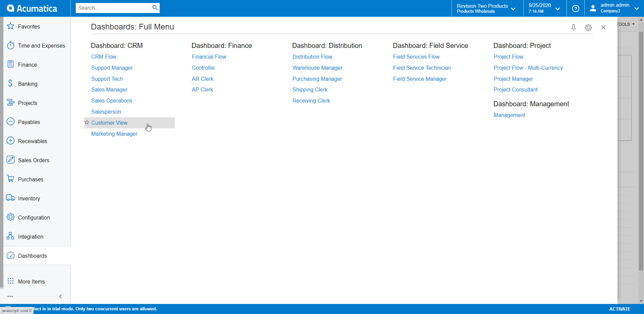Click the Payables minus circle icon

(11, 122)
